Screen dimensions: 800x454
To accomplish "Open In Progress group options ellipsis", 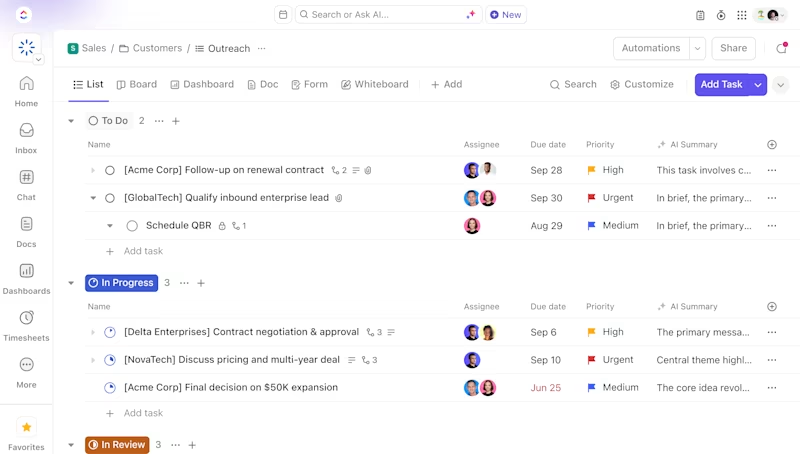I will pos(184,283).
